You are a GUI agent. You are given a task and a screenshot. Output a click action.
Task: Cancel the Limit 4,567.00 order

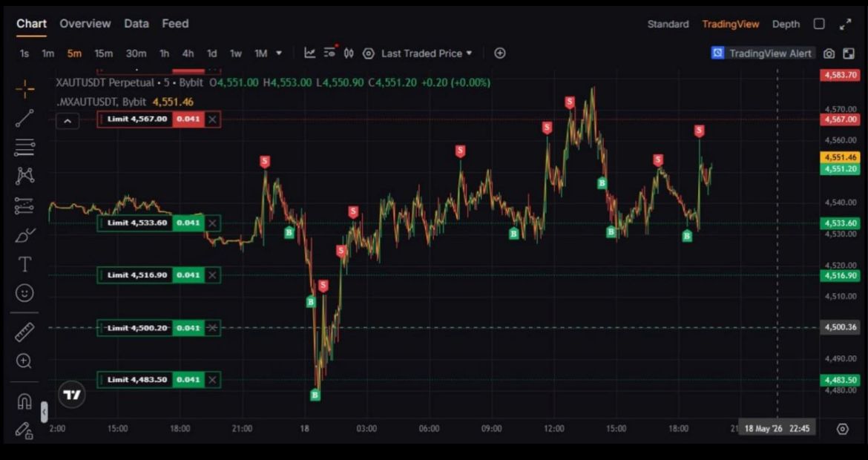point(213,119)
